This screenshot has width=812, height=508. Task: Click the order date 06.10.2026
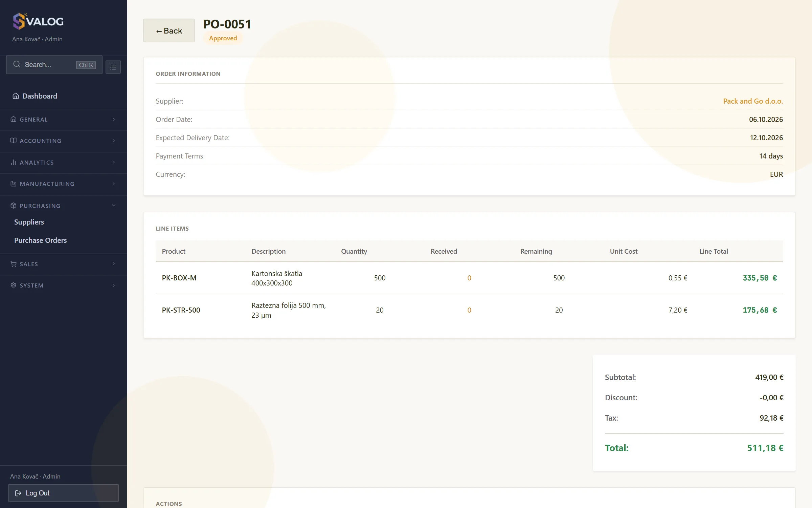(766, 120)
